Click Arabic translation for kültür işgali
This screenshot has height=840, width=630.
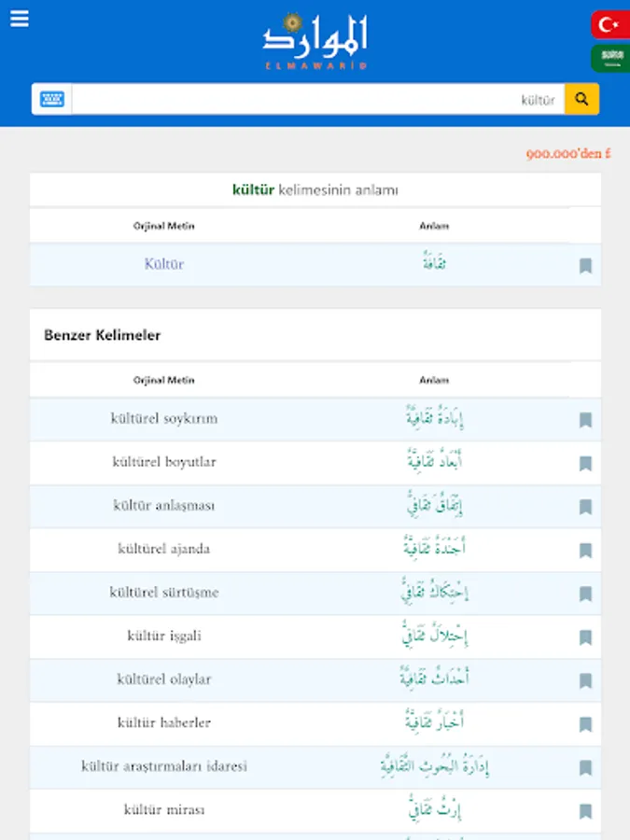click(x=434, y=636)
